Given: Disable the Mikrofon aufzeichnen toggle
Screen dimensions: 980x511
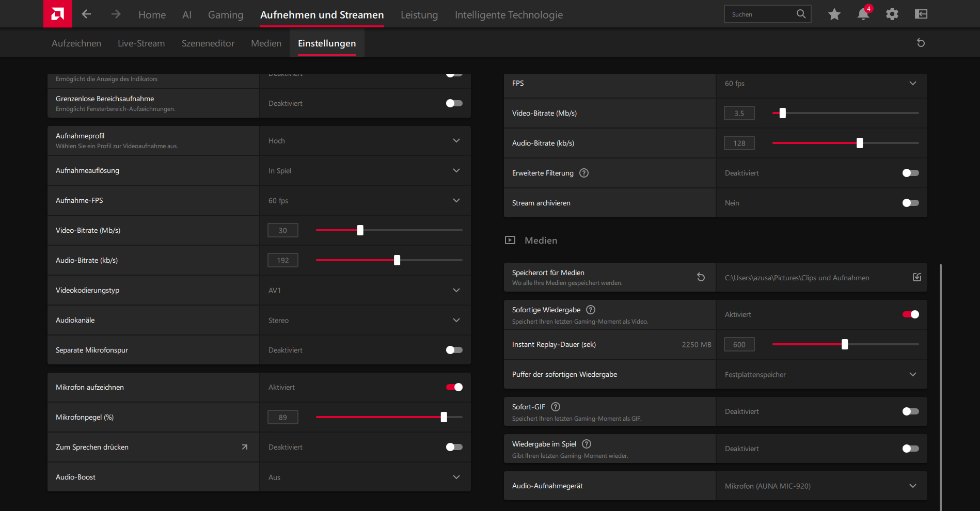Looking at the screenshot, I should coord(454,387).
